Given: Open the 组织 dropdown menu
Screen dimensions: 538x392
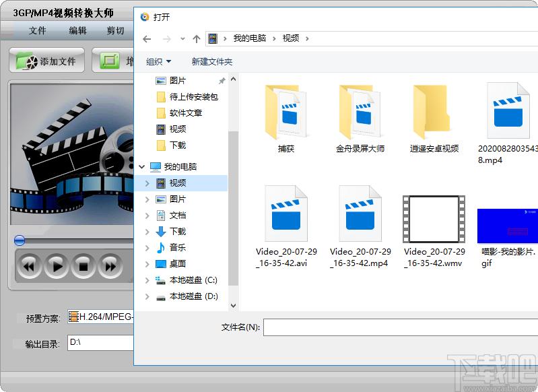Looking at the screenshot, I should point(159,61).
